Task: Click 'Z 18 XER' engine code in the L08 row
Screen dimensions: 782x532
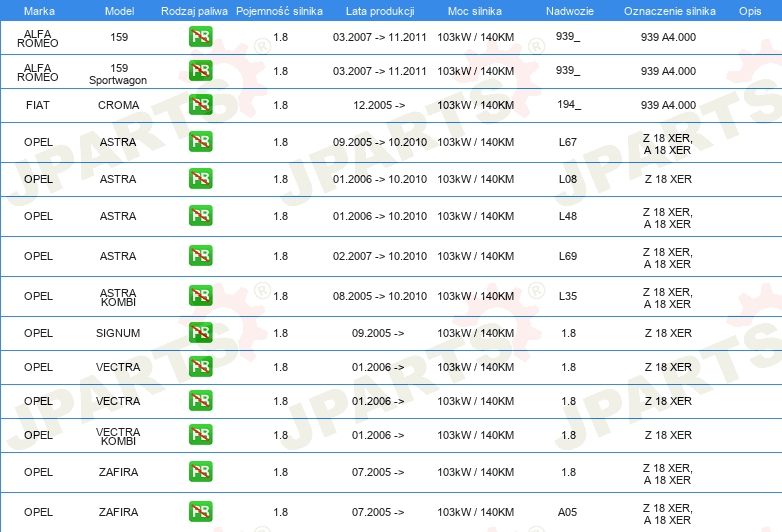Action: [x=668, y=179]
